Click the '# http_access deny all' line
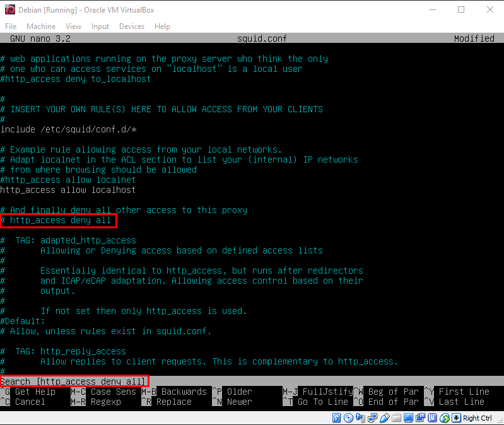Viewport: 504px width, 425px height. coord(56,220)
